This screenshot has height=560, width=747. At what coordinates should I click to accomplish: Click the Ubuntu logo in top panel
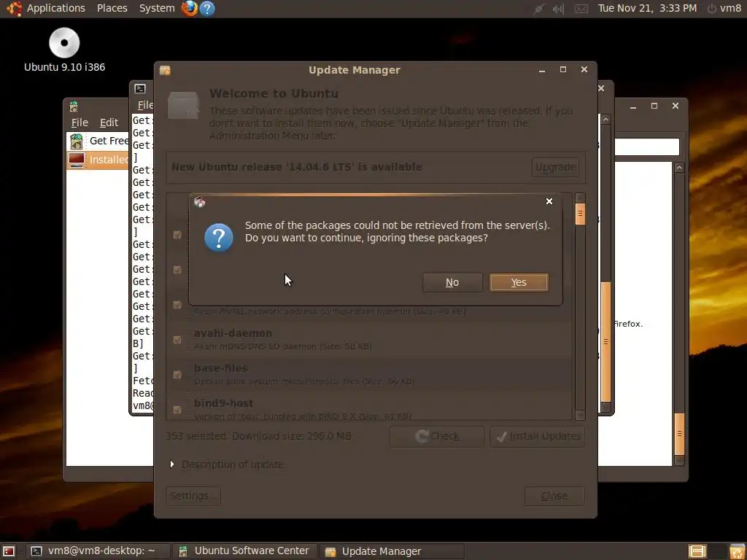click(13, 8)
